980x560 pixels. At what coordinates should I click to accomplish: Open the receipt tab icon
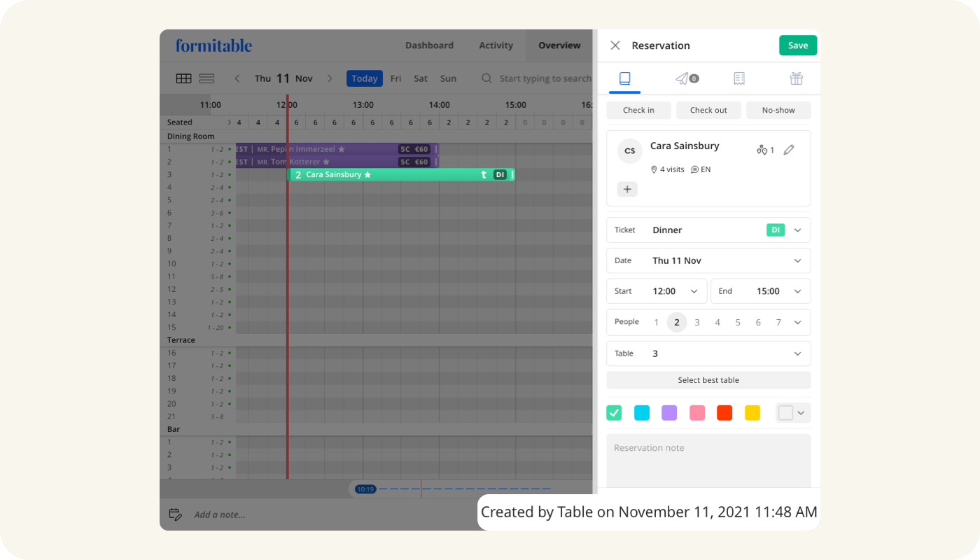[739, 78]
